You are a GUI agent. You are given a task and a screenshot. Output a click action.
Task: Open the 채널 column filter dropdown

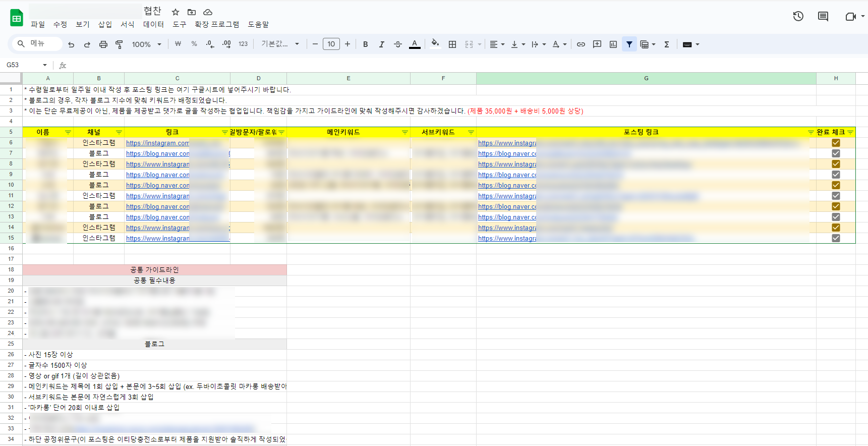tap(119, 132)
